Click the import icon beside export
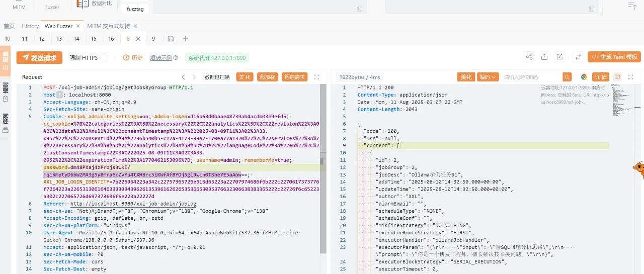The width and height of the screenshot is (644, 274). click(560, 57)
